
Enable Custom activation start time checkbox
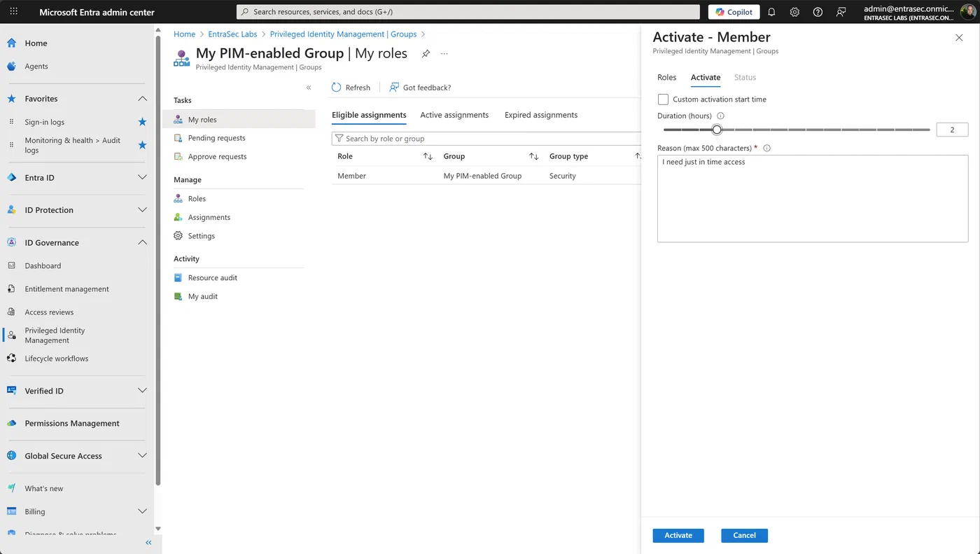pos(663,99)
